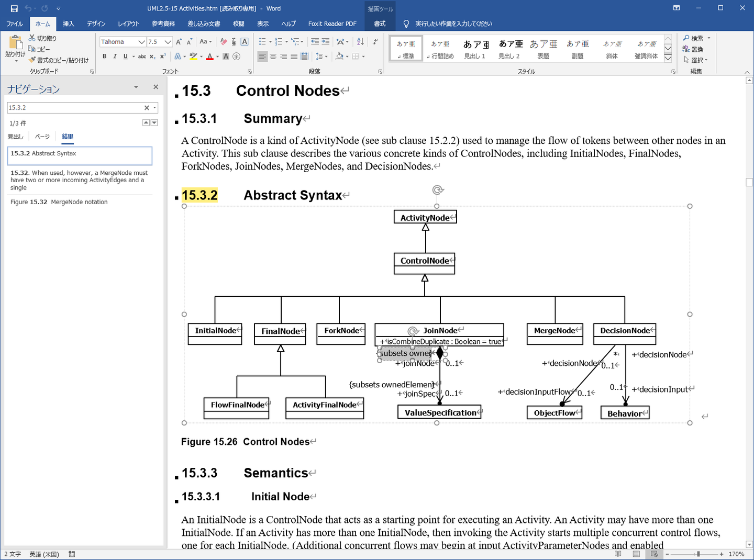Click the Replace (置換) icon
754x560 pixels.
[686, 49]
